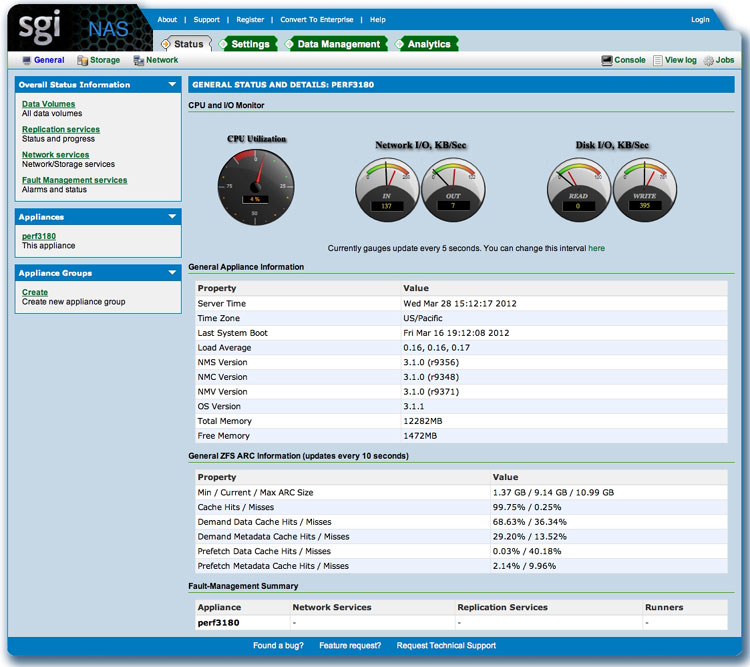The width and height of the screenshot is (750, 667).
Task: Select the General sub-tab
Action: pos(49,60)
